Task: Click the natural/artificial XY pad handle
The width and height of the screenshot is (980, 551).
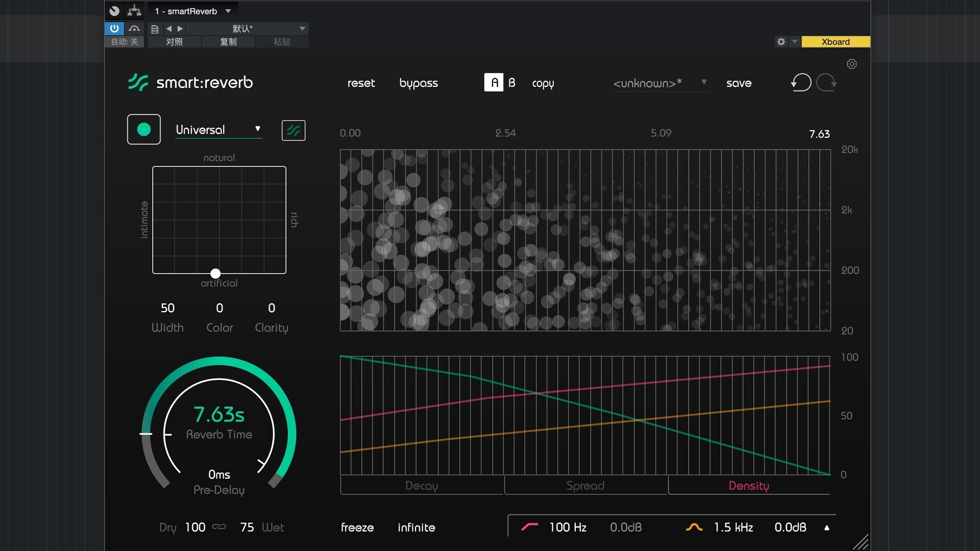Action: click(x=215, y=273)
